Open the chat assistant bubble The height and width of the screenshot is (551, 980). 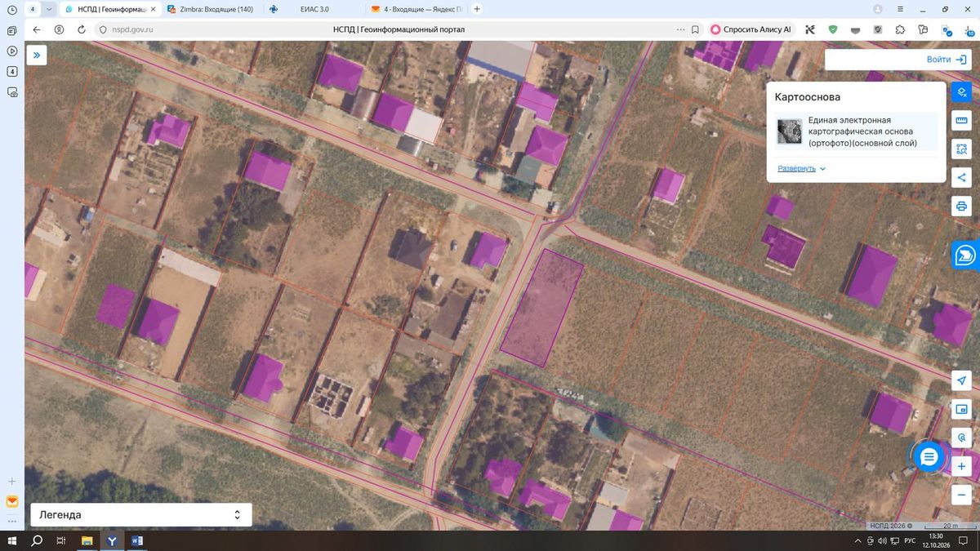pos(929,457)
